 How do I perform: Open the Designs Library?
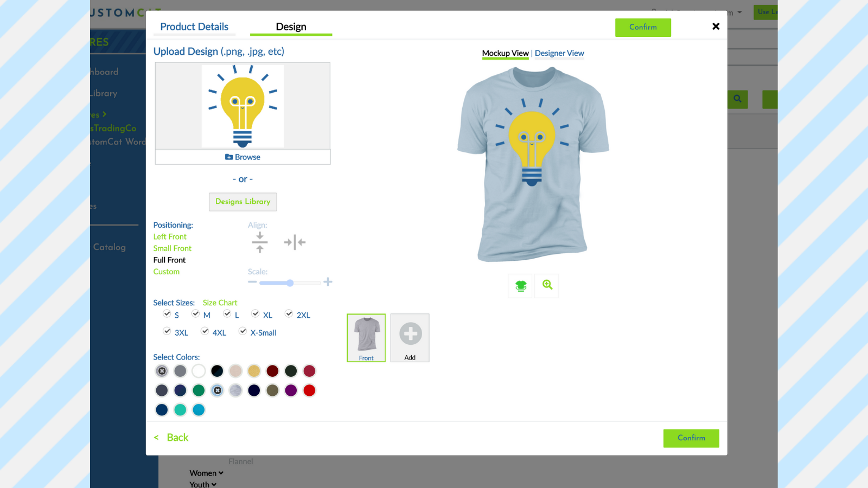pyautogui.click(x=242, y=202)
